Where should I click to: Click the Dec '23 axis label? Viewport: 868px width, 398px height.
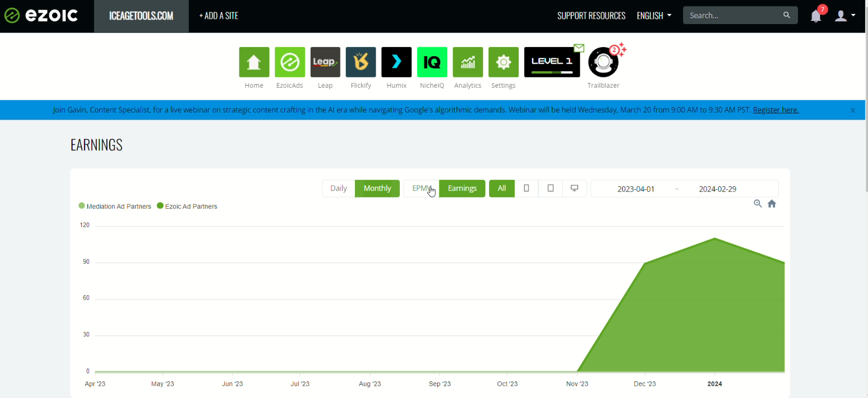pyautogui.click(x=645, y=384)
